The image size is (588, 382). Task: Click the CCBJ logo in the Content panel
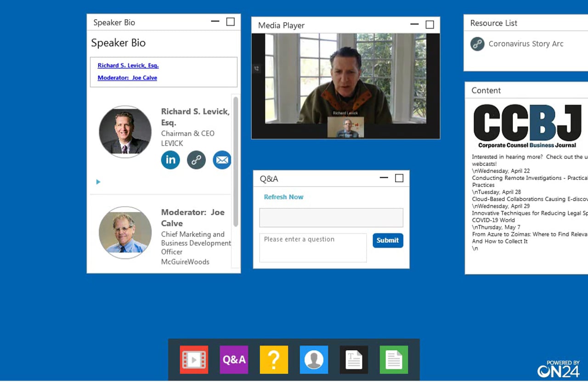[527, 126]
